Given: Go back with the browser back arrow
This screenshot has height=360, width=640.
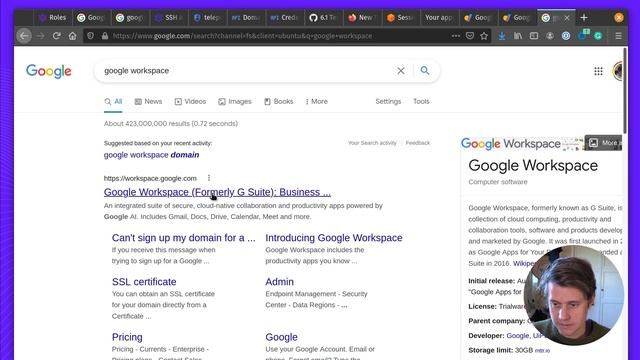Looking at the screenshot, I should coord(24,36).
